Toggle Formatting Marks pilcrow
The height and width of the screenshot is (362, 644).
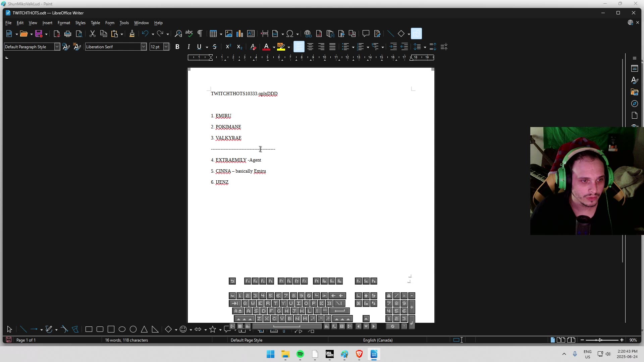[x=200, y=34]
